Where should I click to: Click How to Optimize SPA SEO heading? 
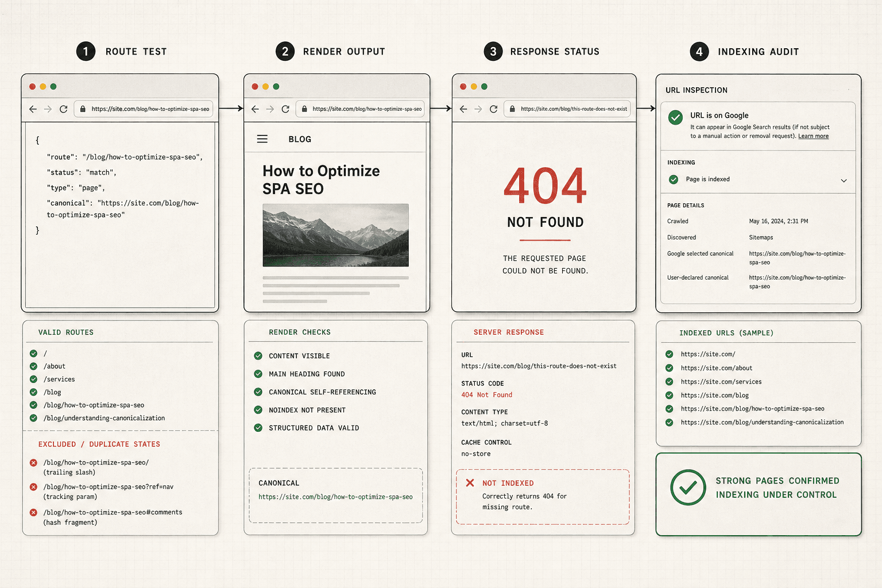(x=321, y=180)
